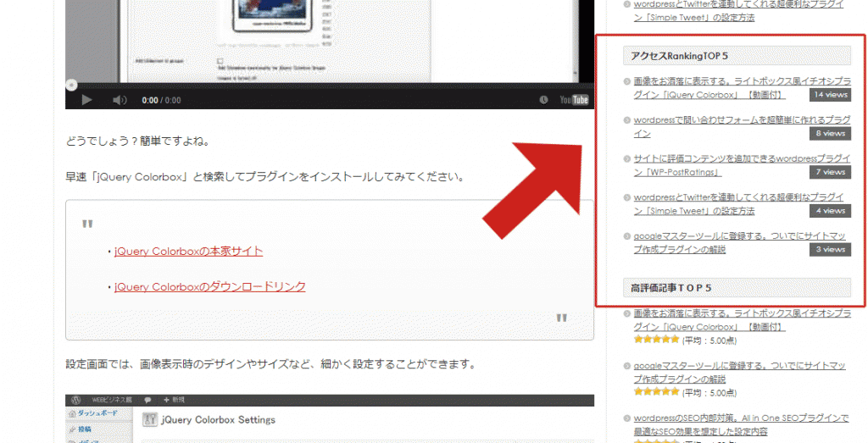Select ダッシュボード in the WordPress admin sidebar
The image size is (868, 443).
(x=98, y=414)
